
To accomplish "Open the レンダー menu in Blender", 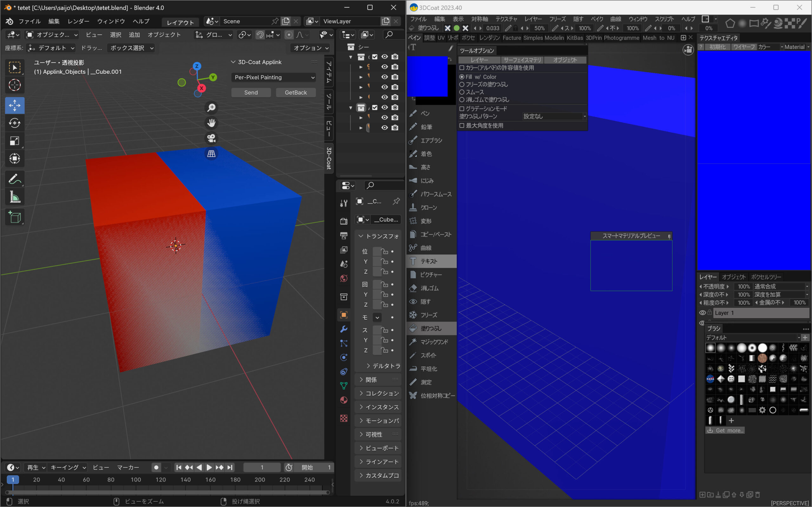I will click(78, 21).
